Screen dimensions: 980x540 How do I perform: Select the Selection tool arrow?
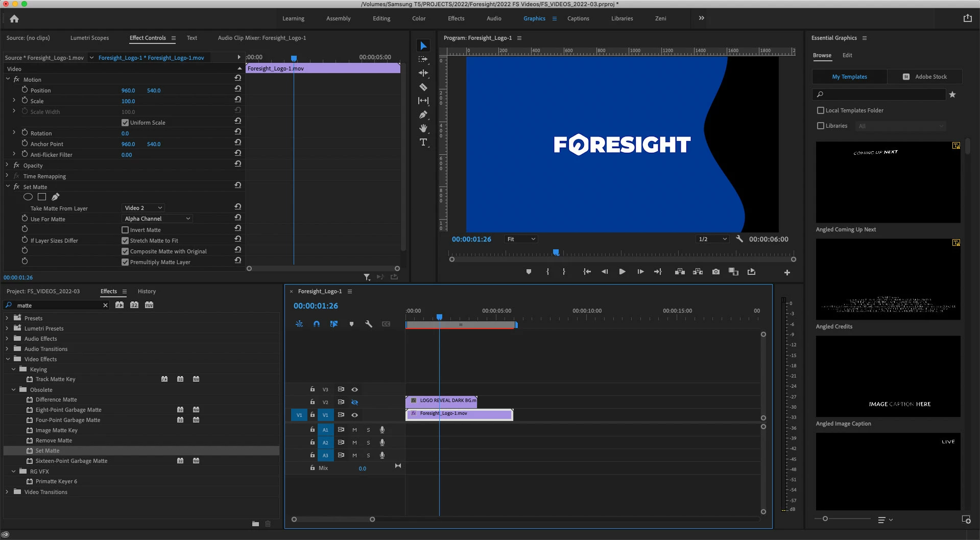[x=423, y=46]
